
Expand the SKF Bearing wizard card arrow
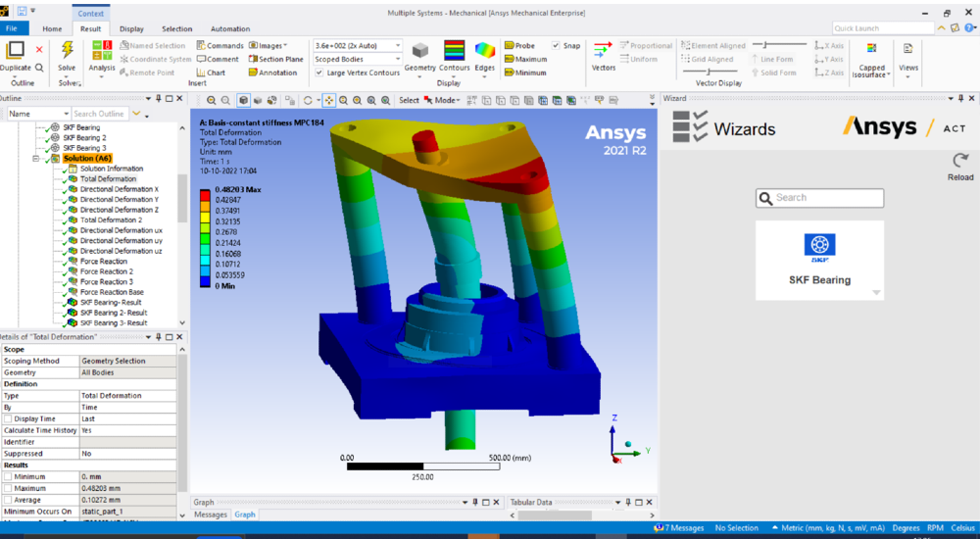point(876,293)
